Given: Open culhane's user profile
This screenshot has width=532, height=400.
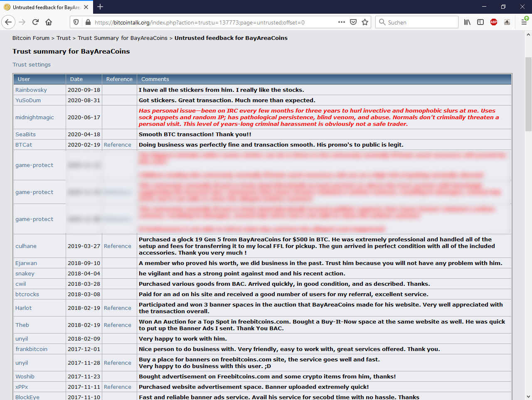Looking at the screenshot, I should tap(26, 246).
